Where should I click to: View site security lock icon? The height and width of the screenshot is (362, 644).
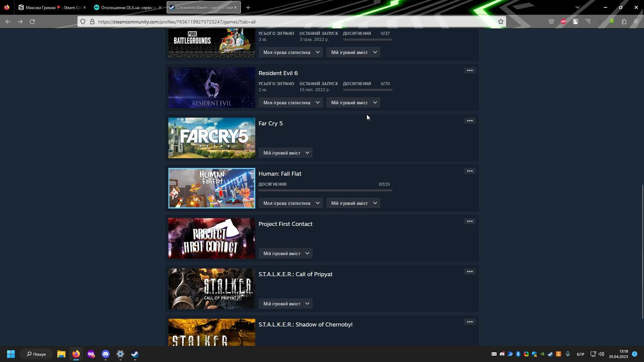pyautogui.click(x=92, y=21)
